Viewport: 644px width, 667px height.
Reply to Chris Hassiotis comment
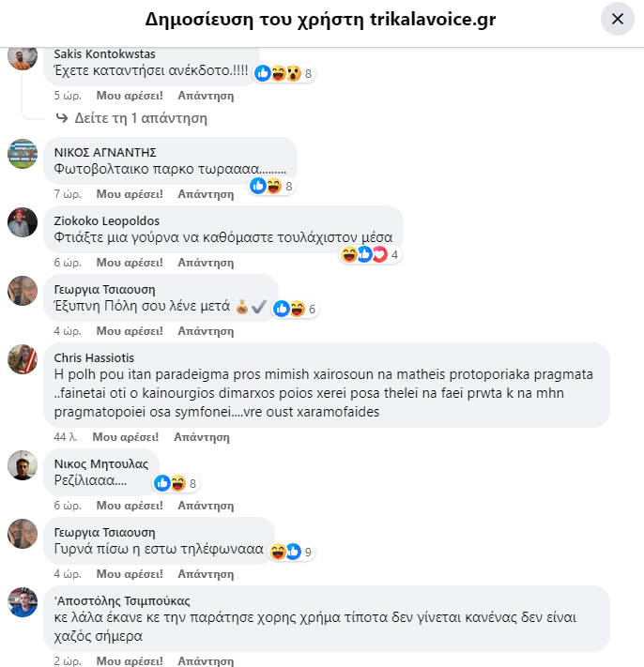pos(202,437)
